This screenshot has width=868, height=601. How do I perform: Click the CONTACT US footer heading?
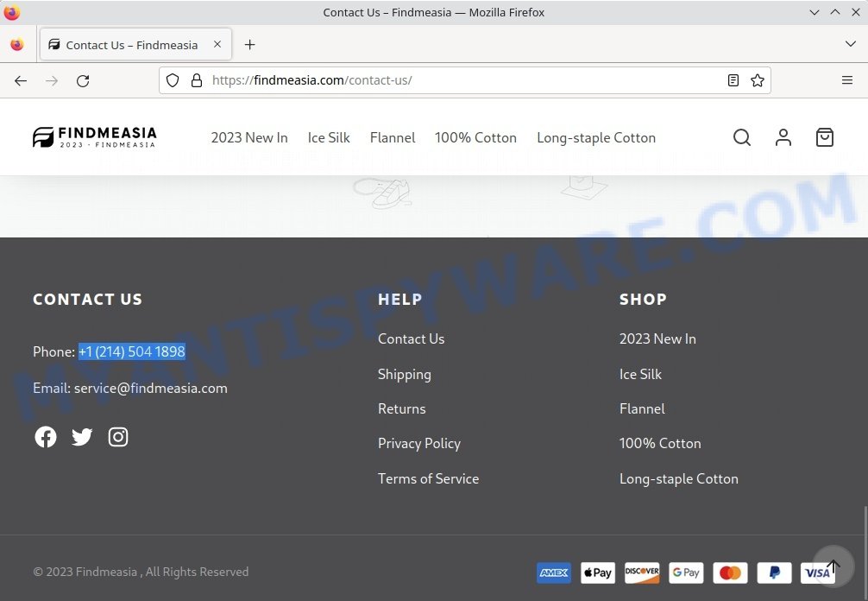point(87,299)
